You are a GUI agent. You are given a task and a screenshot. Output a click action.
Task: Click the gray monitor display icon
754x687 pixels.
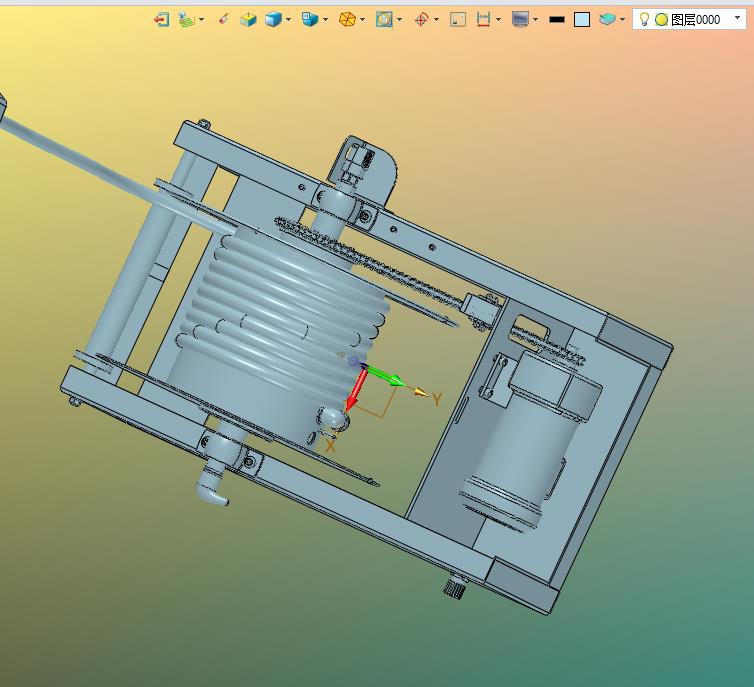(520, 20)
